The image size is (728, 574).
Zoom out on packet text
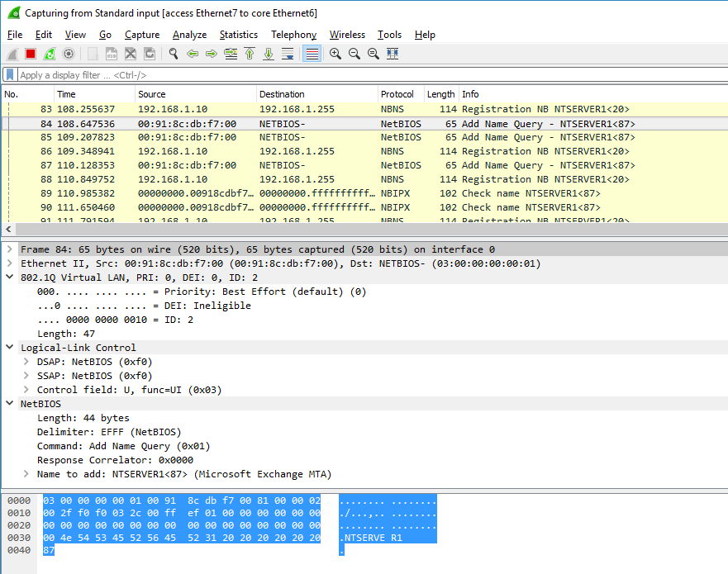coord(354,54)
